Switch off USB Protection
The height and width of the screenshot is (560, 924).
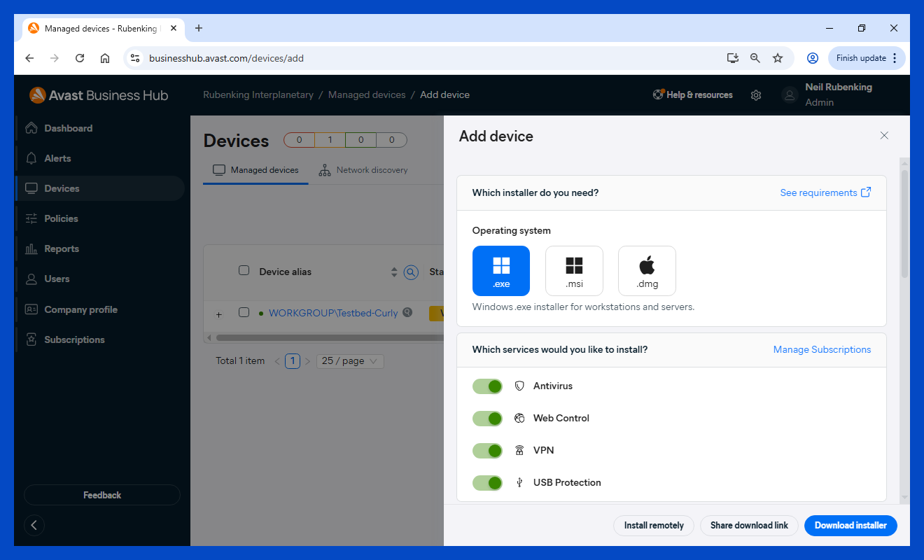pos(487,482)
